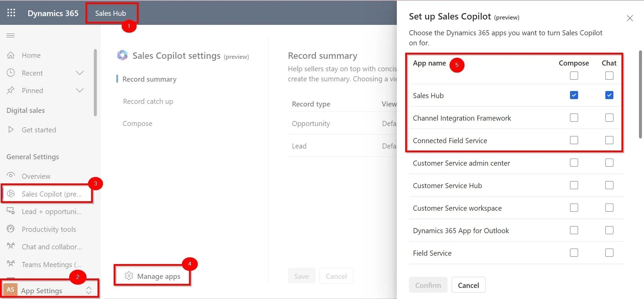Image resolution: width=644 pixels, height=299 pixels.
Task: Click the Home icon in the sidebar
Action: click(11, 55)
